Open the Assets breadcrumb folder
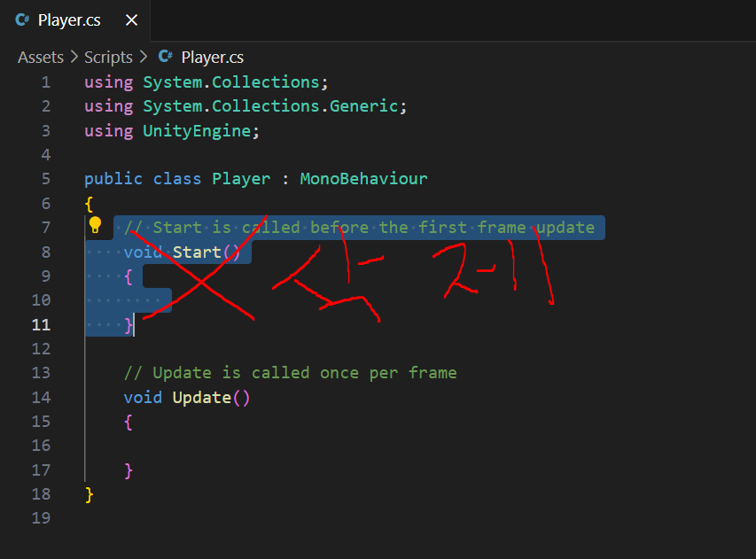Image resolution: width=756 pixels, height=559 pixels. (x=41, y=58)
